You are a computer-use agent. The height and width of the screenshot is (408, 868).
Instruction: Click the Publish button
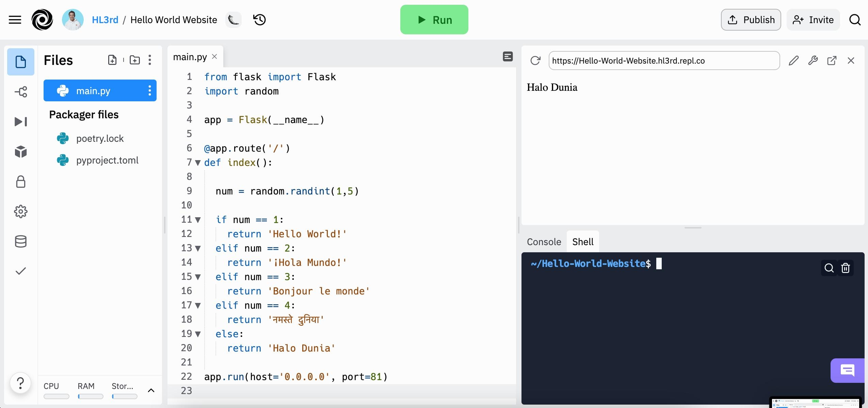coord(751,20)
